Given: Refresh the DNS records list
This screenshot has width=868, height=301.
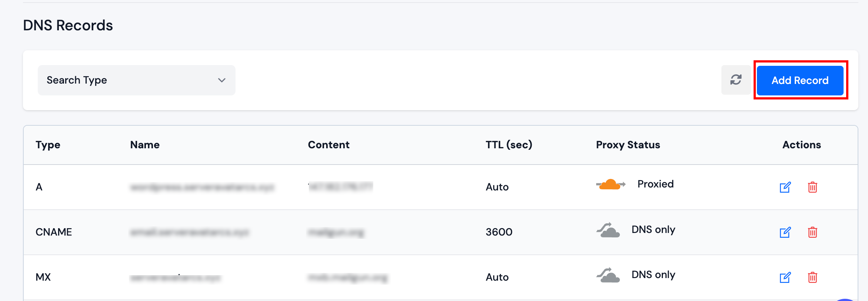Looking at the screenshot, I should click(735, 80).
